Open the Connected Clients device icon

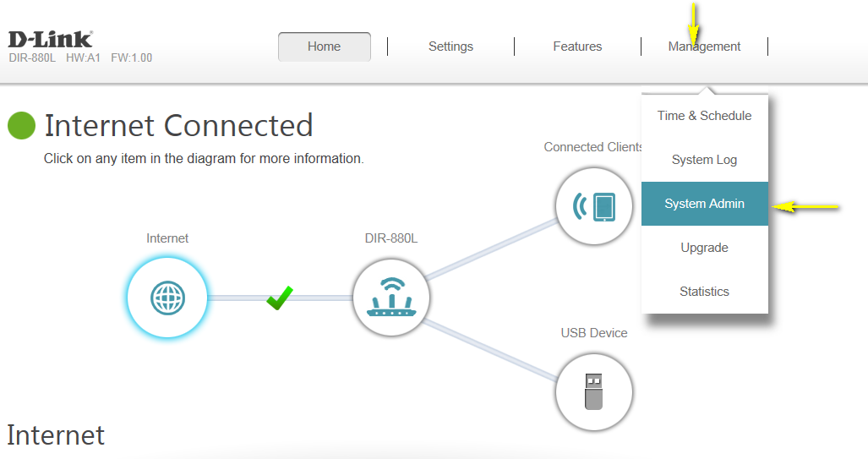pyautogui.click(x=593, y=205)
